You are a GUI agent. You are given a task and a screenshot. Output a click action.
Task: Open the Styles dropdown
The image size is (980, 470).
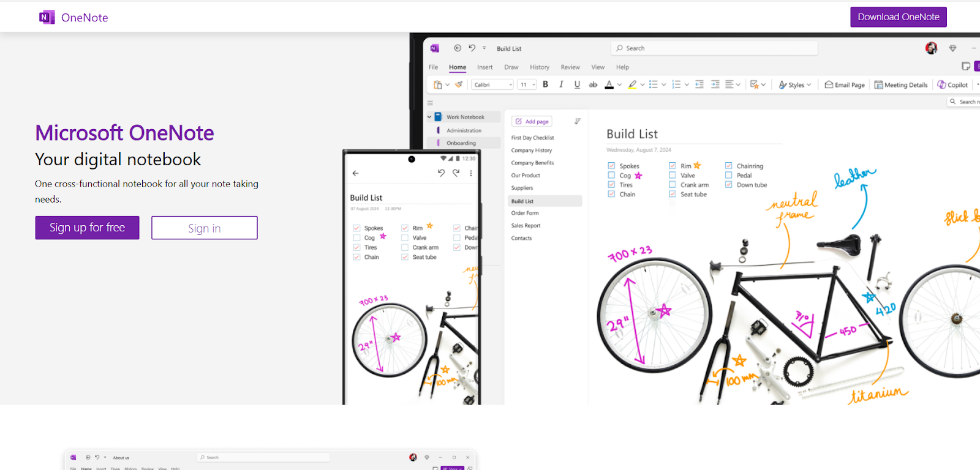795,84
